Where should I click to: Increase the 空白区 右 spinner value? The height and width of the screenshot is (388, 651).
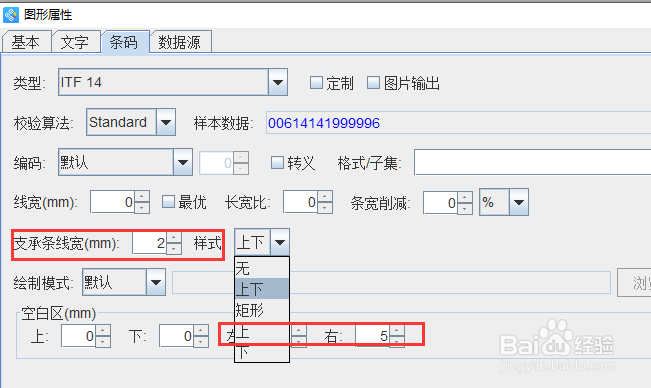397,330
